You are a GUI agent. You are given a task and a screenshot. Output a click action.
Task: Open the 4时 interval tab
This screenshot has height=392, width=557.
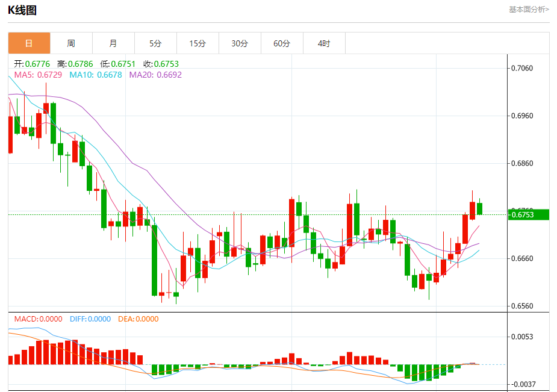(x=324, y=43)
